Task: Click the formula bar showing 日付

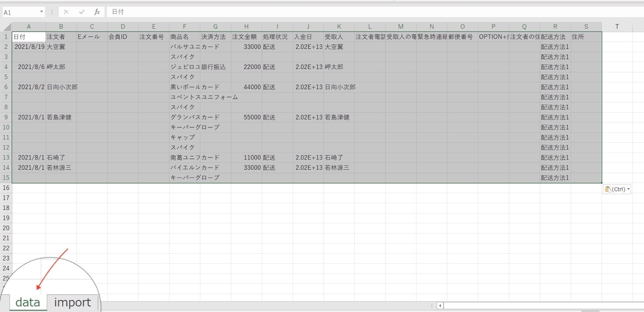Action: 374,12
